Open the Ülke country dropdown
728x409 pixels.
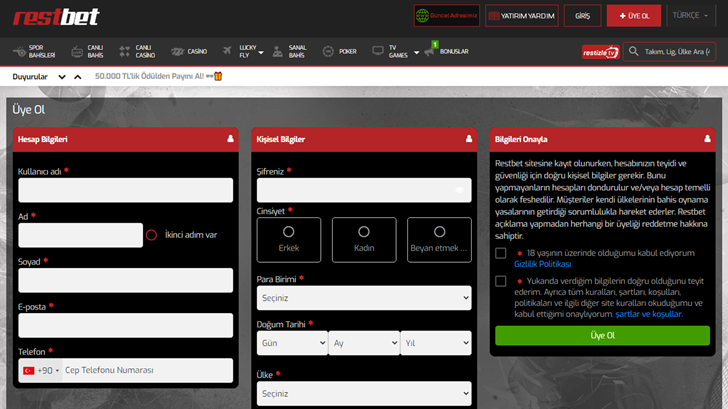click(364, 394)
